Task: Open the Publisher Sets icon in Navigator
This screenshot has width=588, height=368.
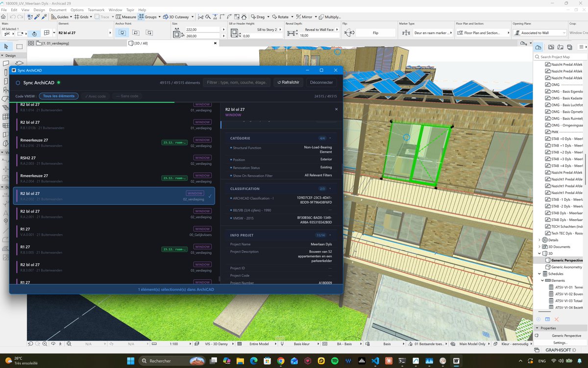Action: 569,47
